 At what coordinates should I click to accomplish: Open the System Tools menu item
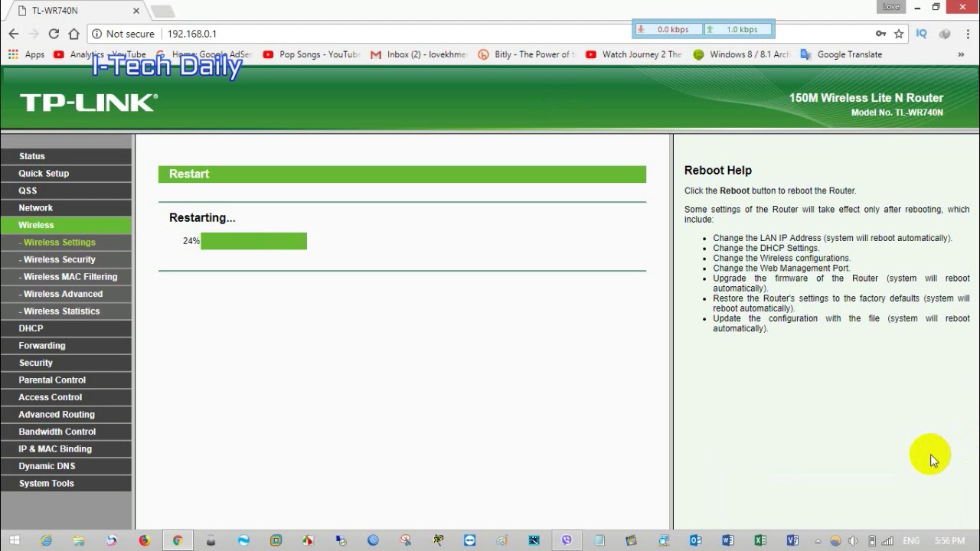[66, 484]
